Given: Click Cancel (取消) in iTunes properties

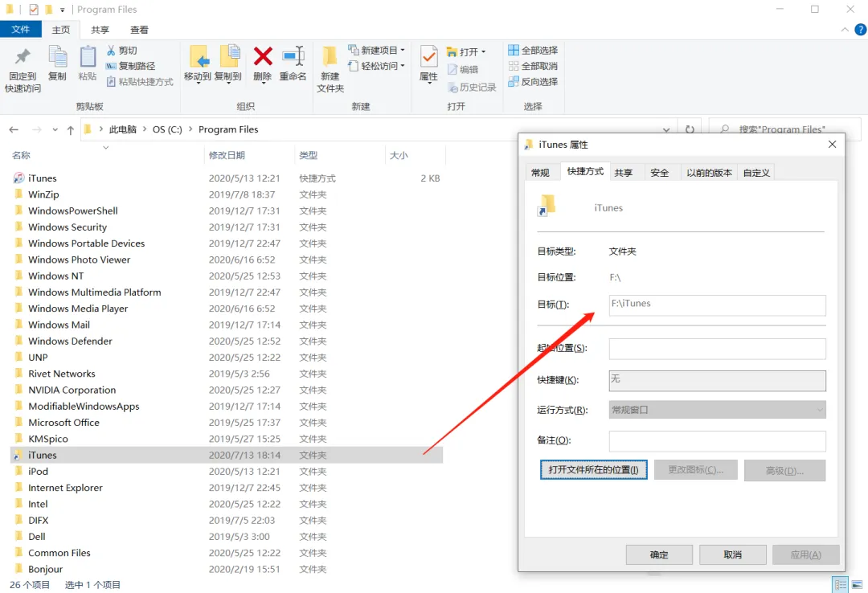Looking at the screenshot, I should point(732,554).
